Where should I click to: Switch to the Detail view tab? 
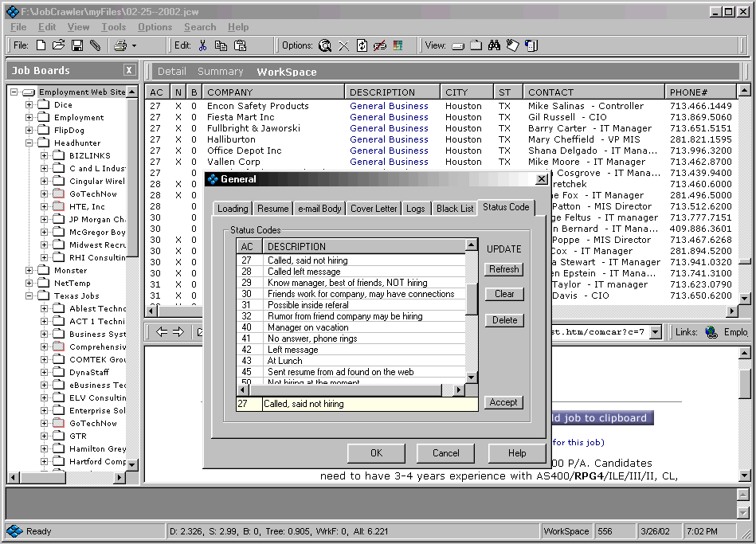(x=171, y=72)
